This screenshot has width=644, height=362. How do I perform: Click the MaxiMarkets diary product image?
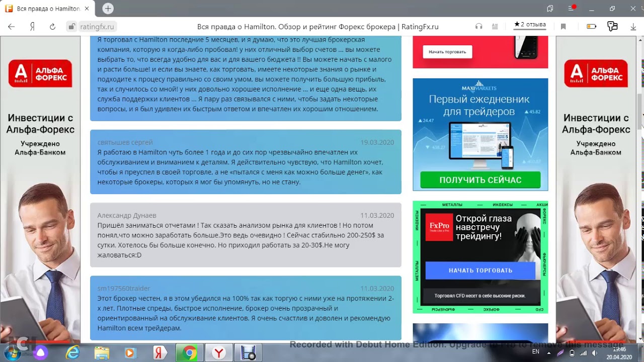tap(480, 146)
